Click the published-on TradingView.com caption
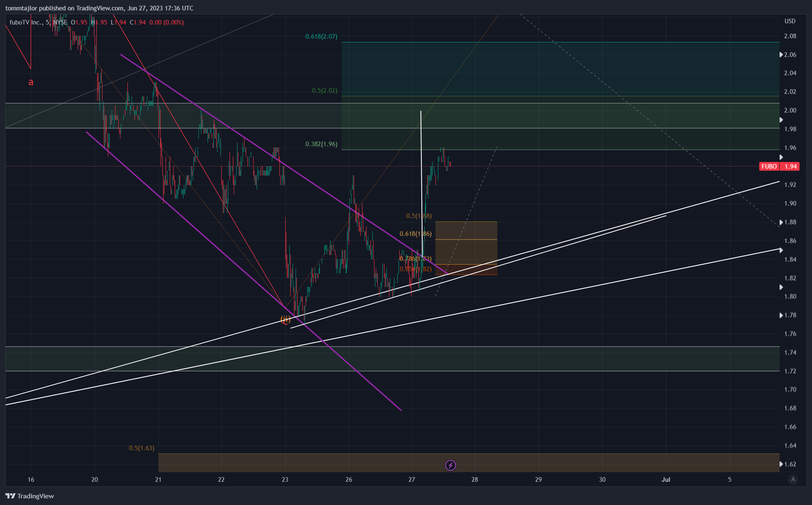Image resolution: width=812 pixels, height=505 pixels. tap(99, 8)
